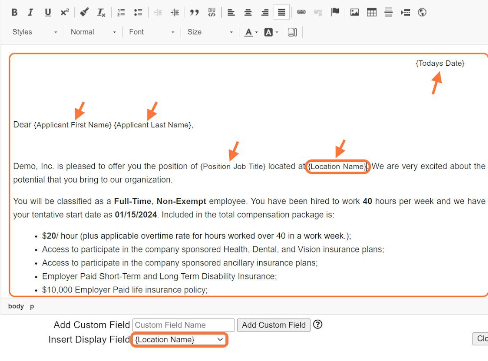Align text to the right
The image size is (488, 361).
[265, 13]
